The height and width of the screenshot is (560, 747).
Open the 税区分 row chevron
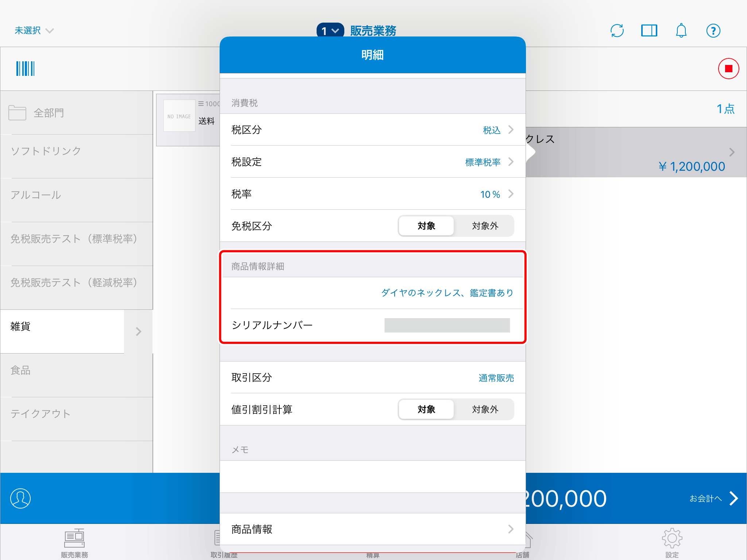coord(511,130)
